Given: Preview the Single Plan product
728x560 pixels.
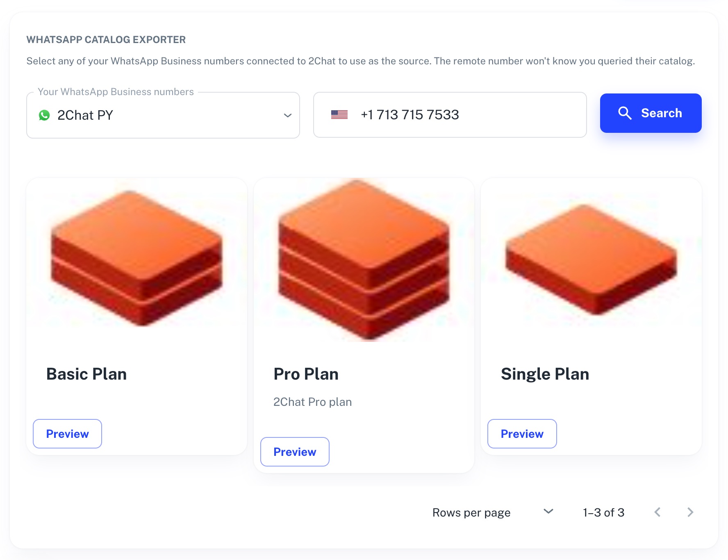Looking at the screenshot, I should point(522,434).
